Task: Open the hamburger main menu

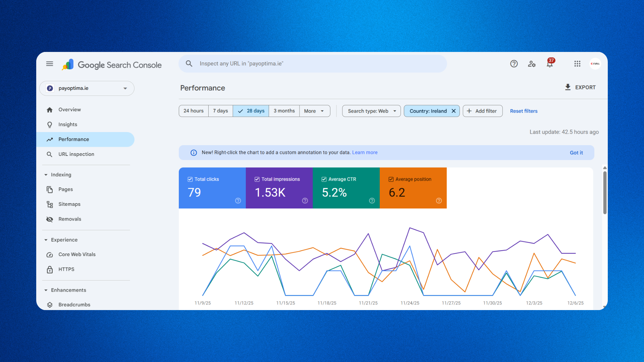Action: click(x=50, y=64)
